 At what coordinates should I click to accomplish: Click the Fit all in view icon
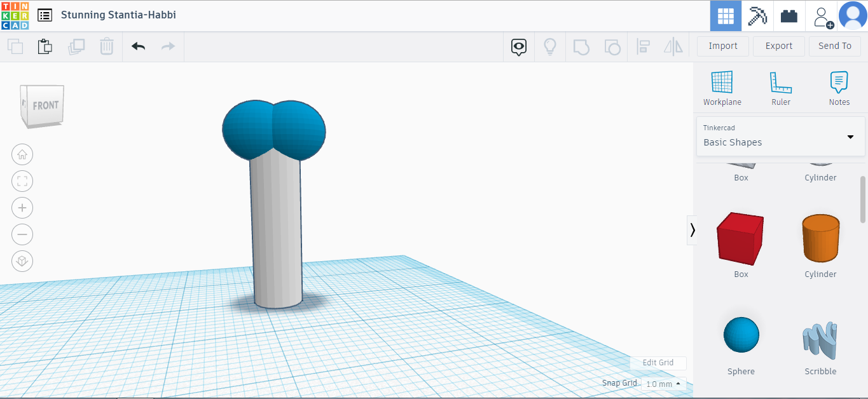22,181
